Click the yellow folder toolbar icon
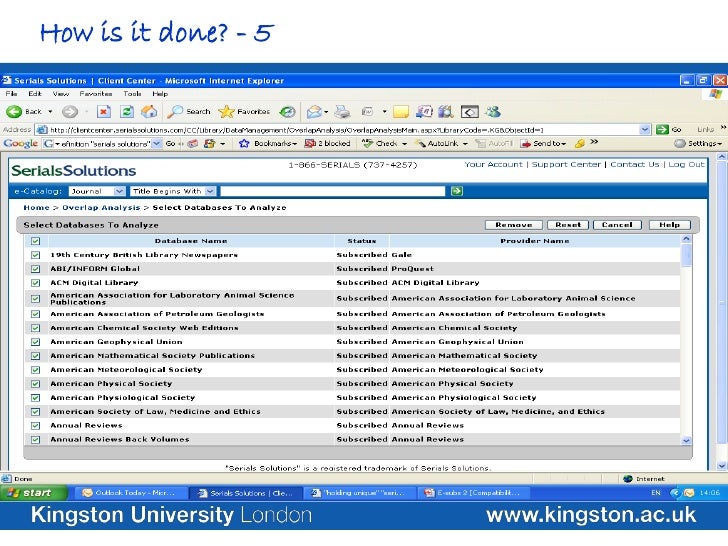The image size is (728, 546). click(401, 111)
